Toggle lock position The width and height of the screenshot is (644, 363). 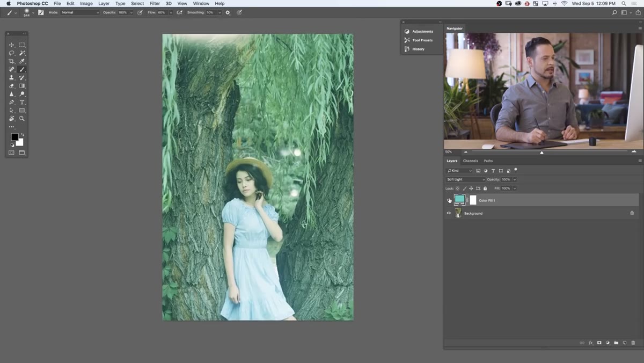pyautogui.click(x=471, y=188)
